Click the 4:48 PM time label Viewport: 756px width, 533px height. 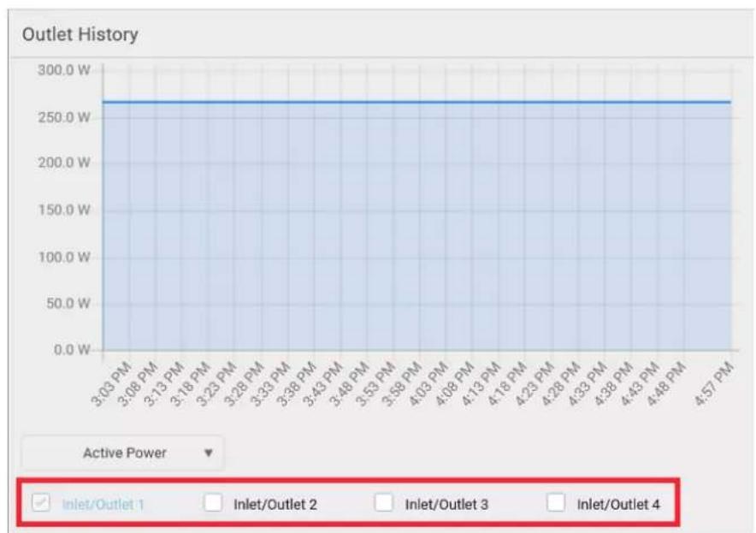pyautogui.click(x=666, y=384)
